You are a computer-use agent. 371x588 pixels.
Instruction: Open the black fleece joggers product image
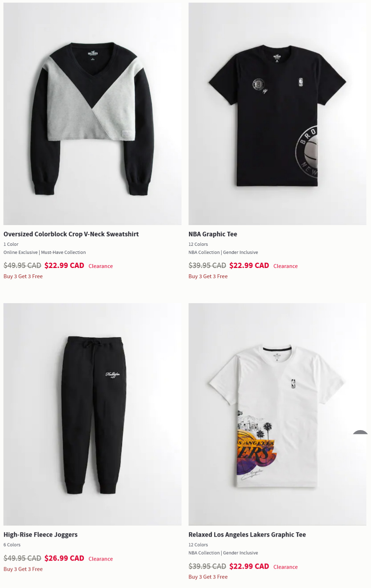(x=92, y=414)
